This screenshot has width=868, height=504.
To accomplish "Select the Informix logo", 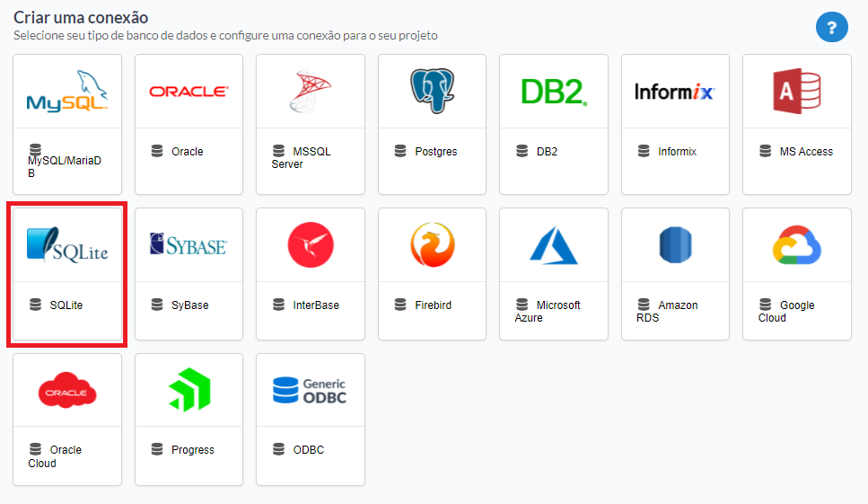I will [x=675, y=92].
